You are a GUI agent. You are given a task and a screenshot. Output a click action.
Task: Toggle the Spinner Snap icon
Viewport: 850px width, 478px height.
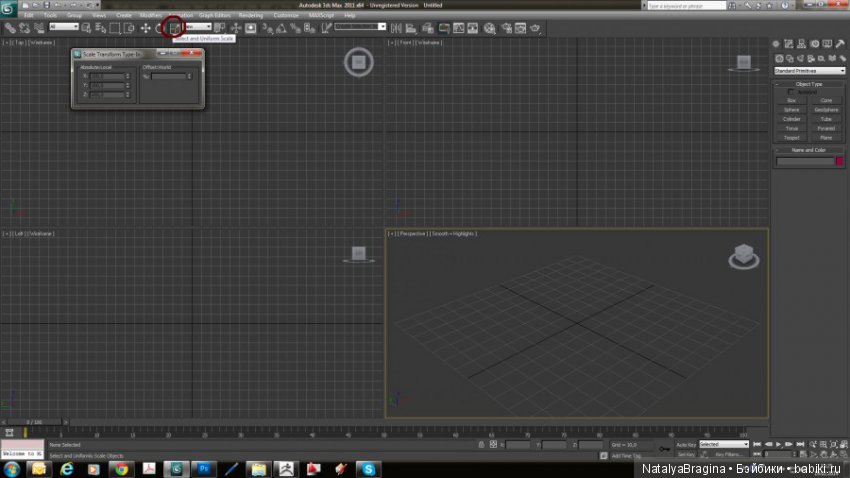tap(310, 28)
